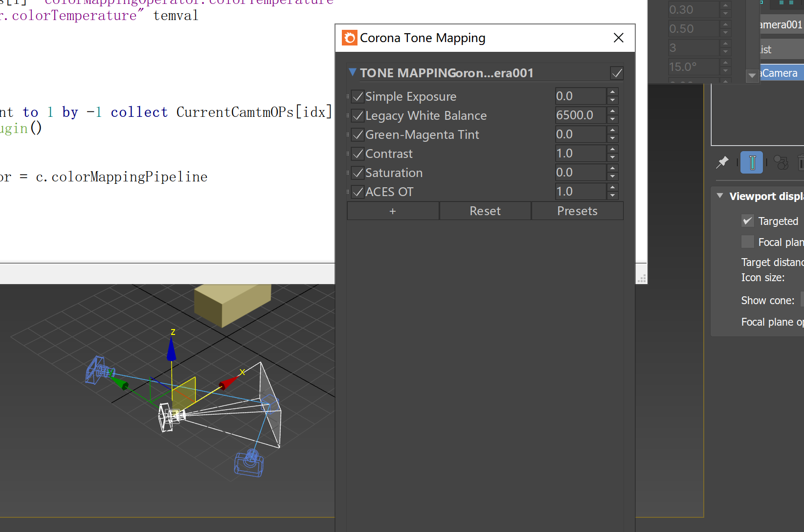Click "CurrentCamtmOPs[idx]" in the script

click(254, 112)
